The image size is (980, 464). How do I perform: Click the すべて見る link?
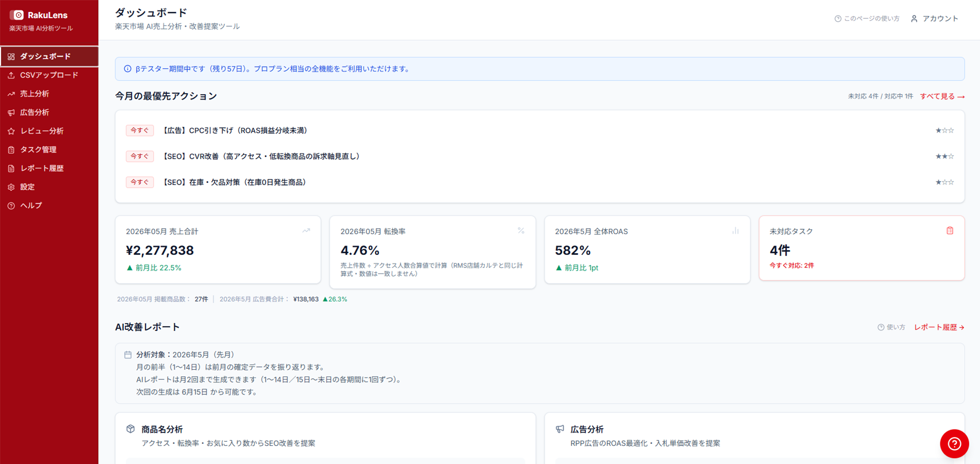942,96
